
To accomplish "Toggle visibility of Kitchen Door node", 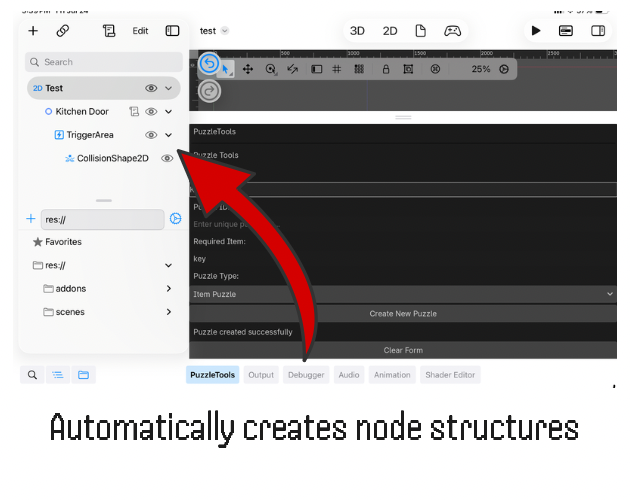I will (x=151, y=111).
